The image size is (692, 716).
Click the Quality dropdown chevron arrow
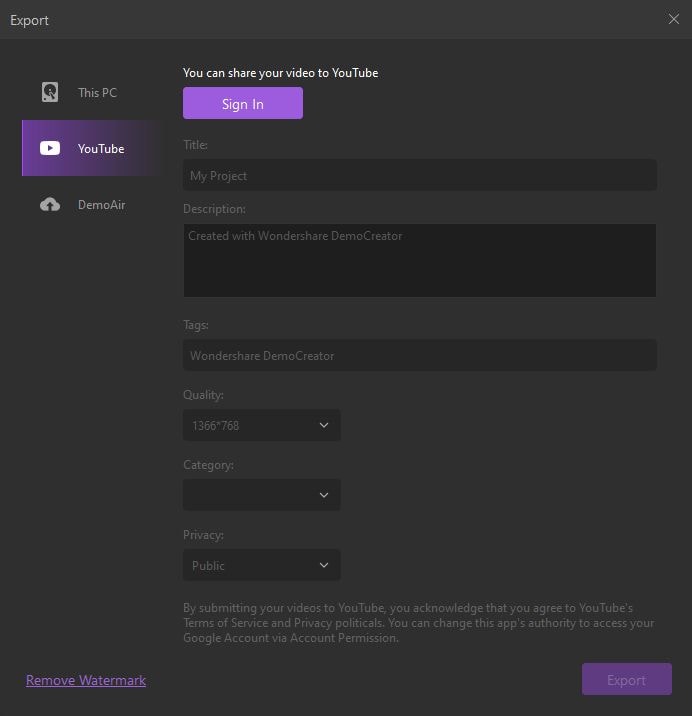point(324,425)
